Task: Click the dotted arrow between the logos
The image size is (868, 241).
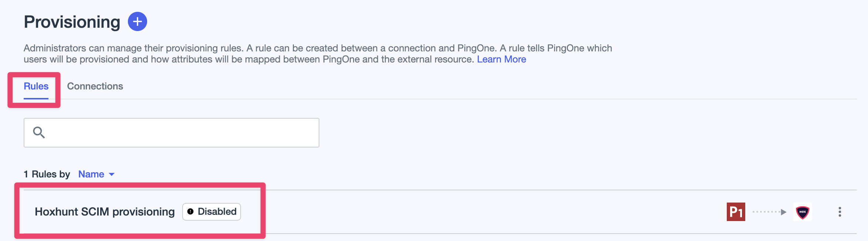Action: [769, 212]
